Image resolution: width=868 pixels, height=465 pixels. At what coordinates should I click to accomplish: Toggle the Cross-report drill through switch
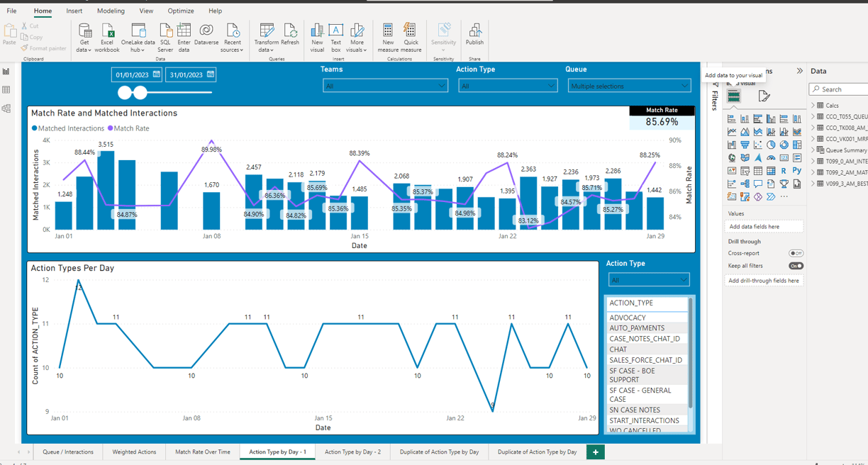[x=796, y=253]
